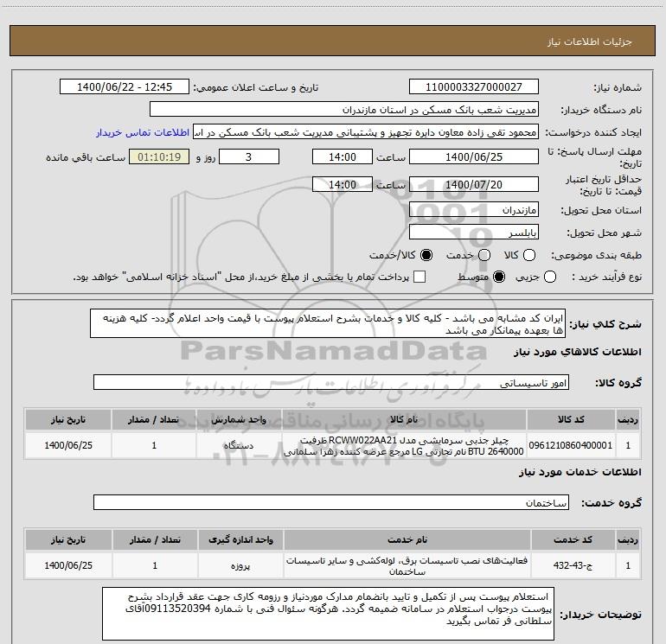Click the remaining days field showing 3
The height and width of the screenshot is (644, 666).
click(x=249, y=156)
